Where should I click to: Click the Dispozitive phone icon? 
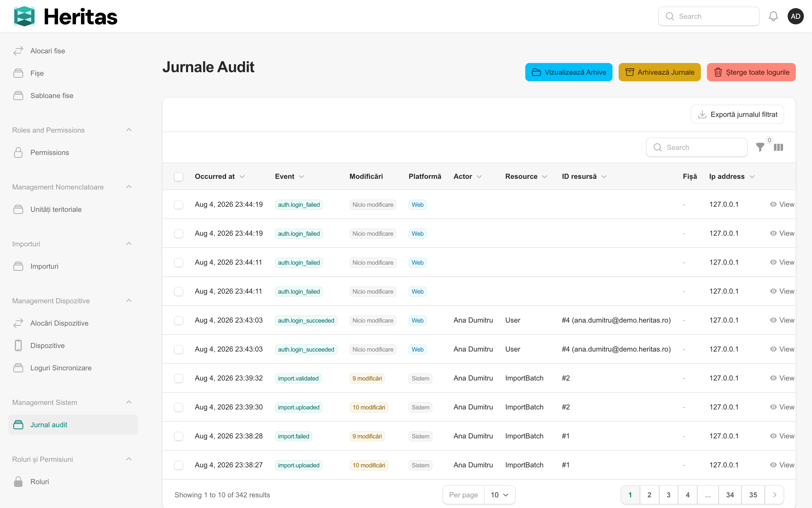(x=18, y=345)
